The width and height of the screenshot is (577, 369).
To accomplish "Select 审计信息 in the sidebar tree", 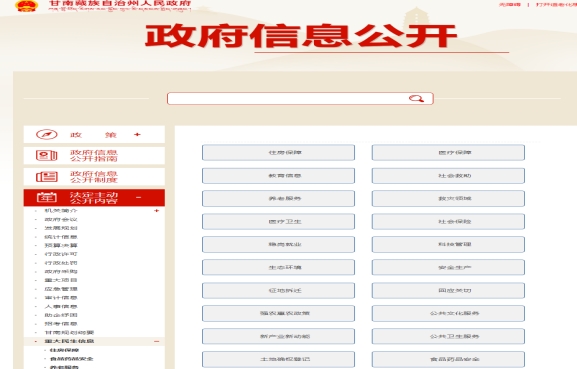I will (61, 298).
